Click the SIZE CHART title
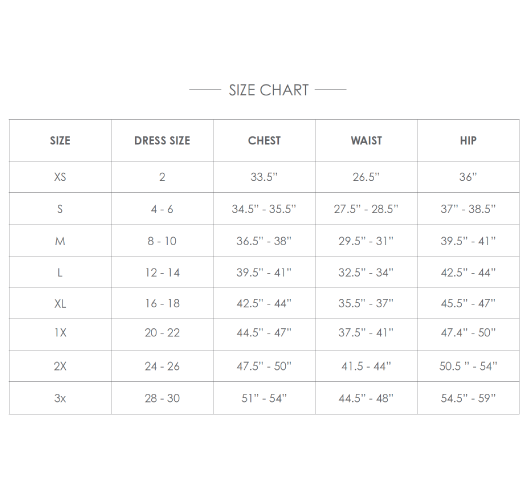 [x=268, y=90]
